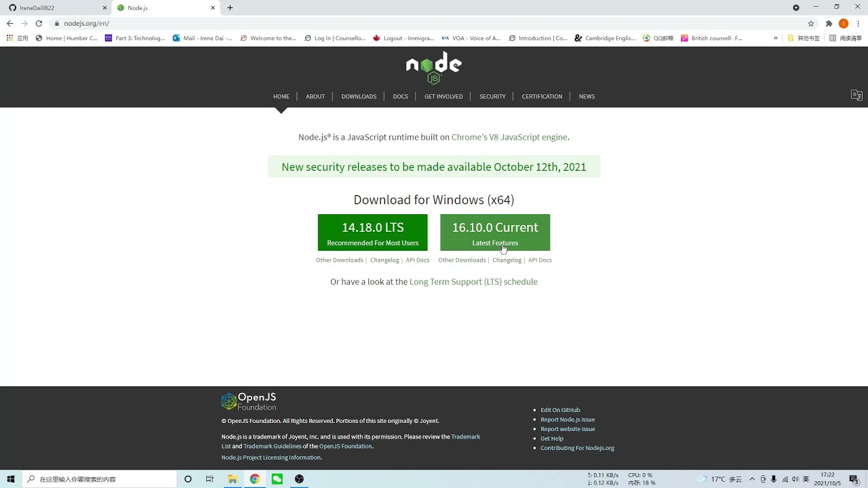
Task: Open the Windows Start menu
Action: (x=11, y=479)
